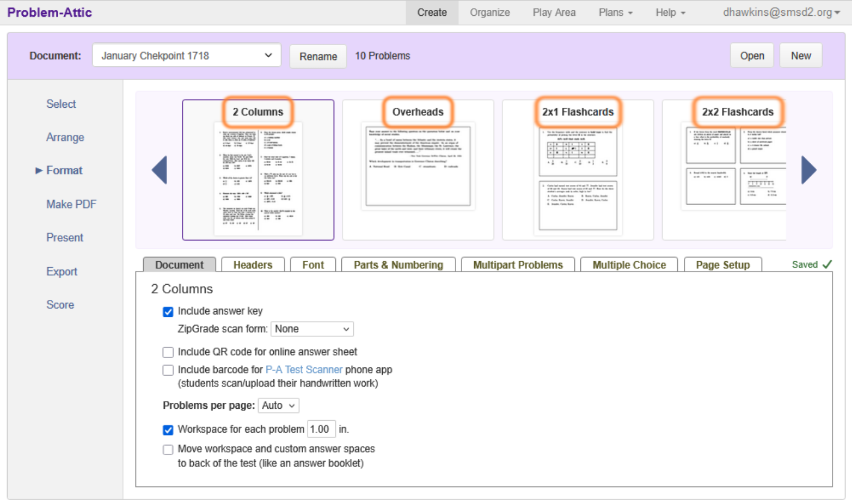Viewport: 852px width, 504px height.
Task: Switch to the Headers tab
Action: click(253, 265)
